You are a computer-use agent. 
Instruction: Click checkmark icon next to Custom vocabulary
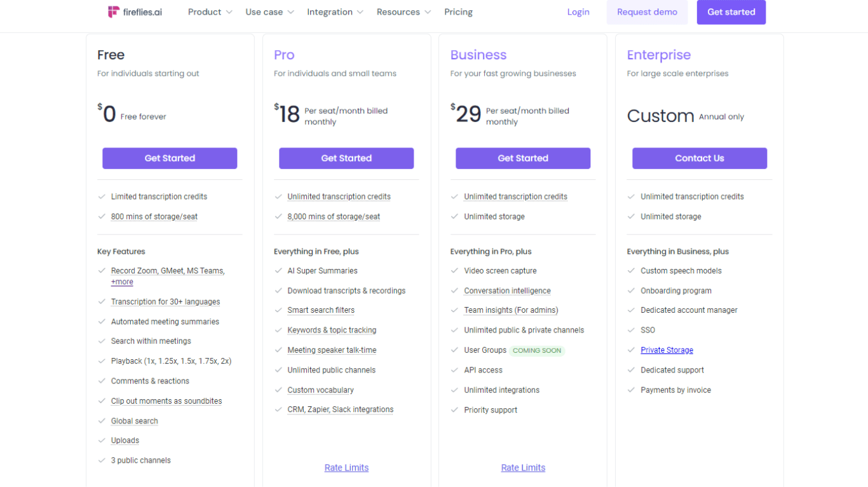click(x=278, y=390)
